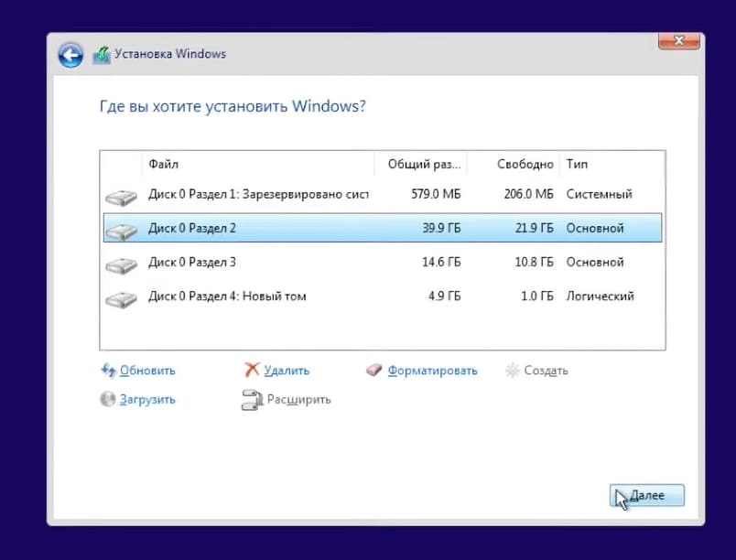
Task: Click the 4.9 ГБ total size value
Action: (x=444, y=296)
